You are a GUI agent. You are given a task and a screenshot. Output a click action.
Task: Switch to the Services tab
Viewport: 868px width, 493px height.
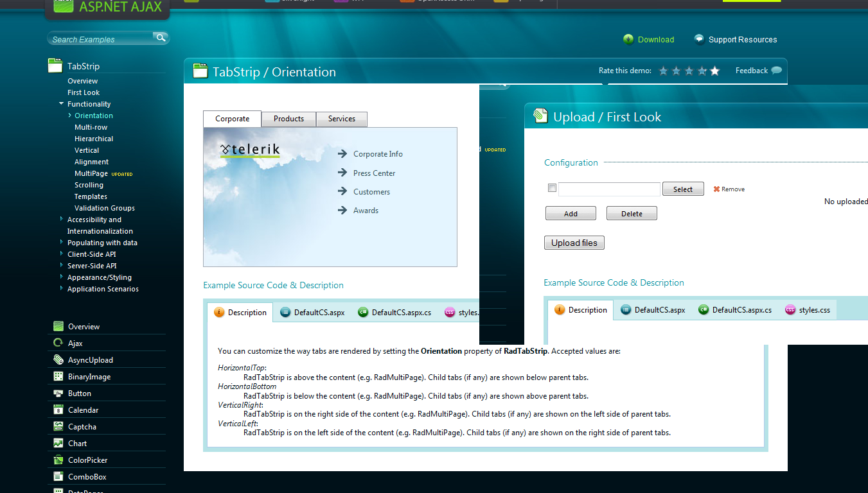(x=342, y=119)
